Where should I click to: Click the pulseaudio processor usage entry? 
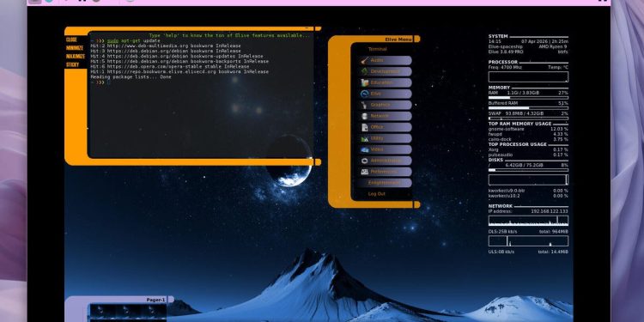[x=528, y=155]
